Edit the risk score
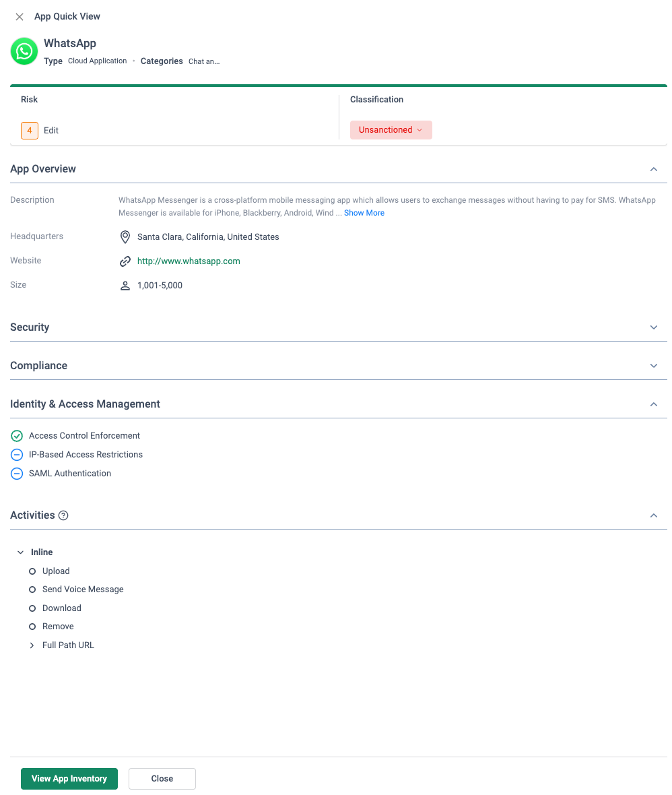672x795 pixels. pyautogui.click(x=51, y=130)
